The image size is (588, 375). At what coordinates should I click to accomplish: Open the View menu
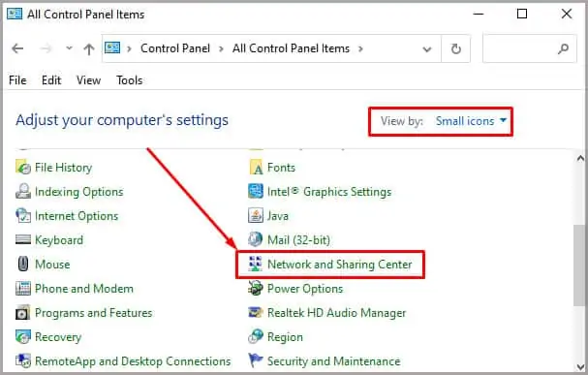click(88, 80)
